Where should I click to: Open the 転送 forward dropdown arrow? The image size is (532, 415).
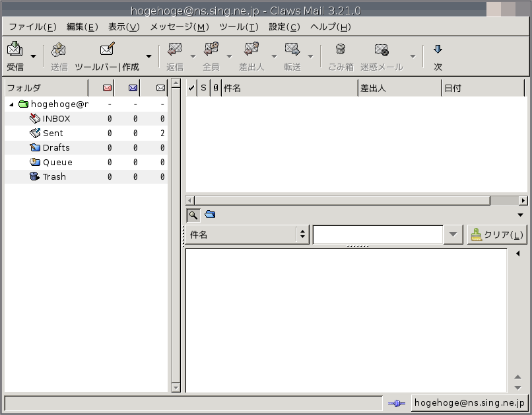click(310, 56)
